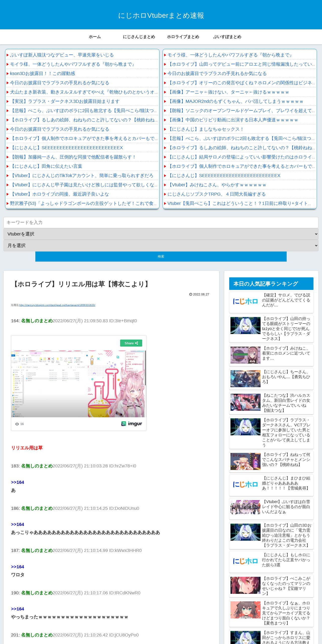
Task: Click thumbnail for ねねって何でこんなスパチャ article
Action: coord(245,461)
